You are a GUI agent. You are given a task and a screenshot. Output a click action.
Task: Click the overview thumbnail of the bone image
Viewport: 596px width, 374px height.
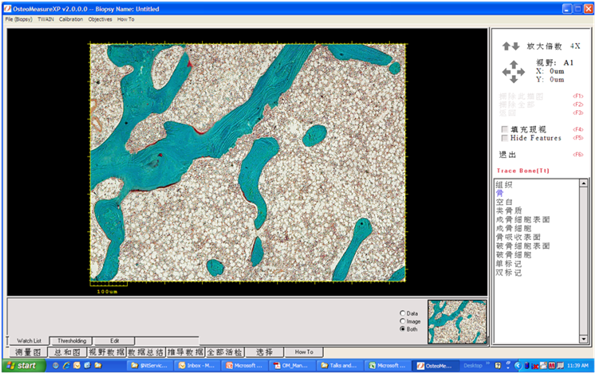(457, 322)
